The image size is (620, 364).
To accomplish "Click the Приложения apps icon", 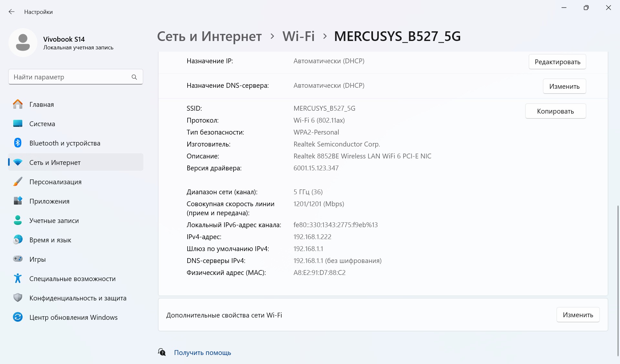I will pos(18,201).
